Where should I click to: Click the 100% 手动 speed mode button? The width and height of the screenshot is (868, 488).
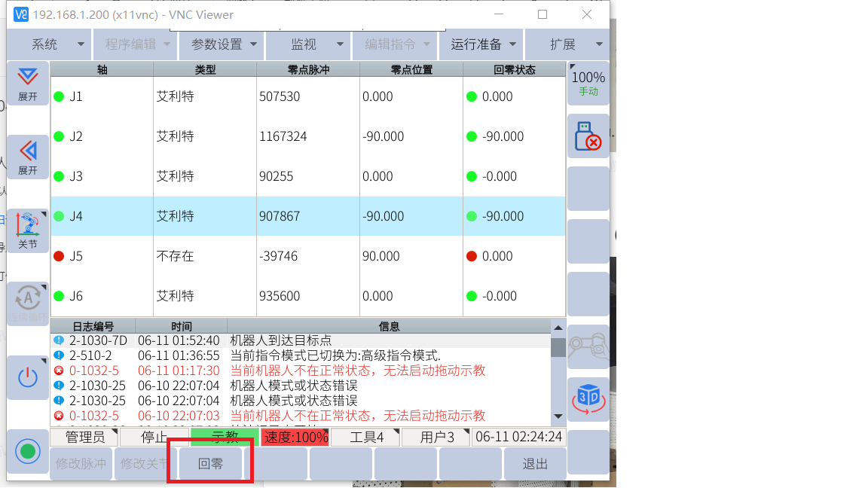coord(588,83)
